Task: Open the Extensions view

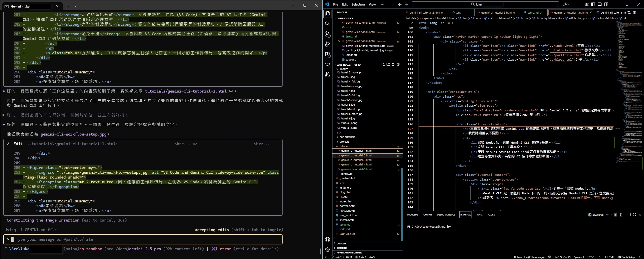Action: pos(327,54)
